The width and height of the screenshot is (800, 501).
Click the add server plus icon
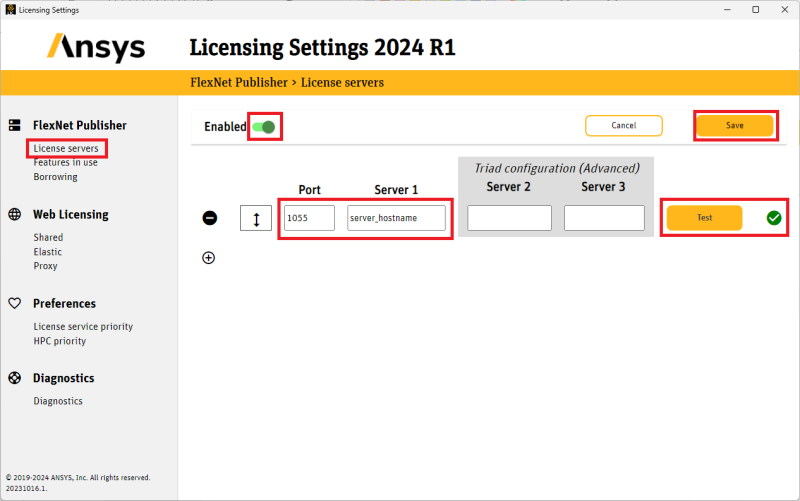pyautogui.click(x=209, y=257)
